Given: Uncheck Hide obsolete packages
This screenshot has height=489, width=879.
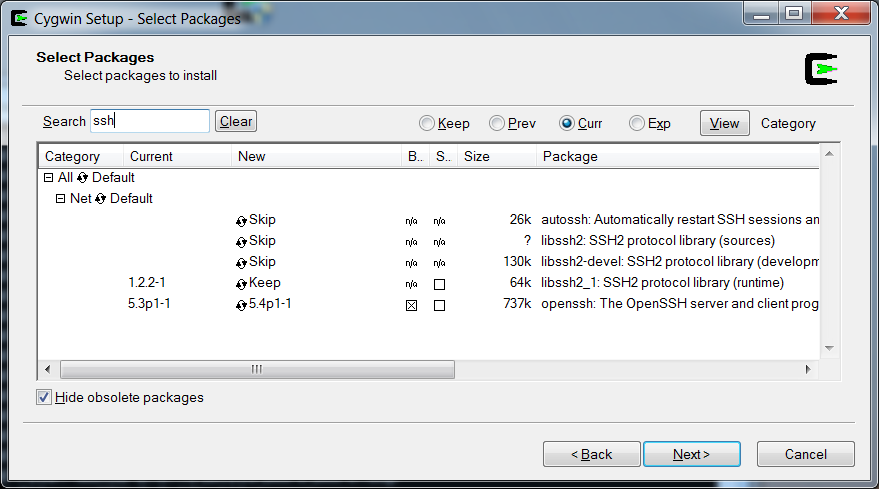Looking at the screenshot, I should point(44,397).
